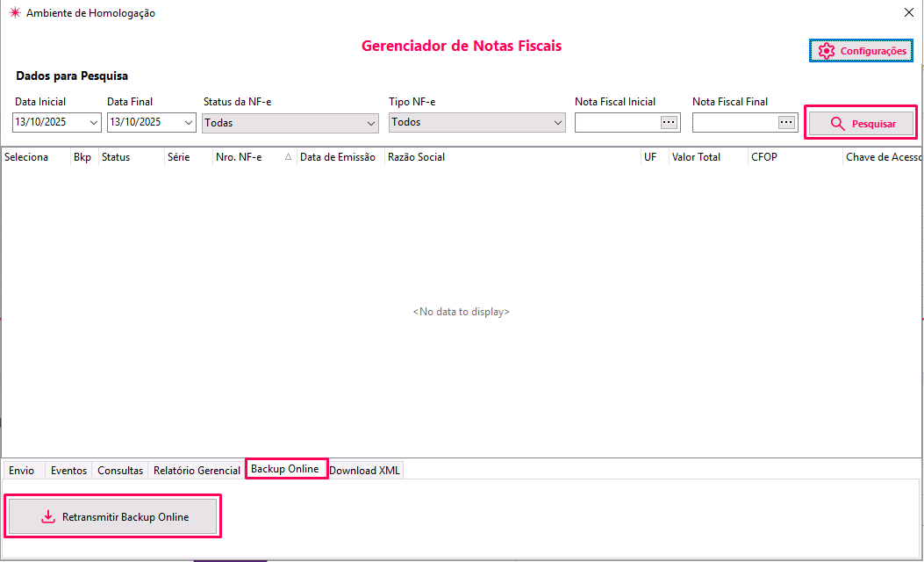Switch to the Eventos tab

click(x=68, y=471)
